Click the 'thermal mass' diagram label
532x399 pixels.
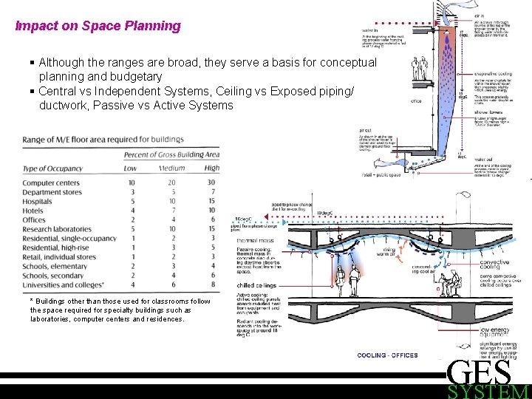255,241
